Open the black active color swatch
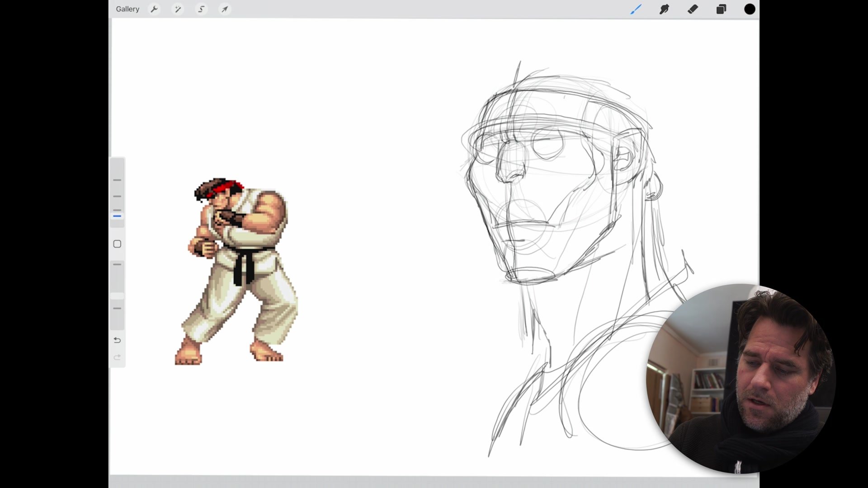Viewport: 868px width, 488px height. pos(750,9)
